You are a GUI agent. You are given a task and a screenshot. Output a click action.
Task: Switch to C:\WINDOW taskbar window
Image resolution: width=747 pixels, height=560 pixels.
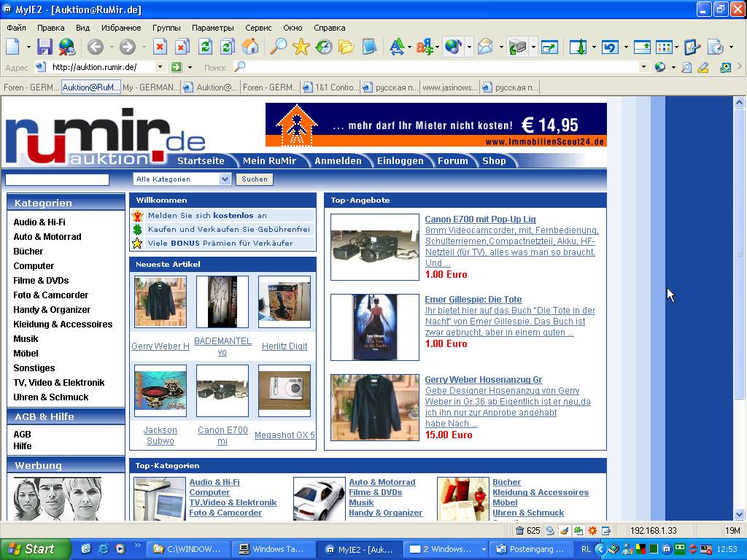[x=188, y=549]
